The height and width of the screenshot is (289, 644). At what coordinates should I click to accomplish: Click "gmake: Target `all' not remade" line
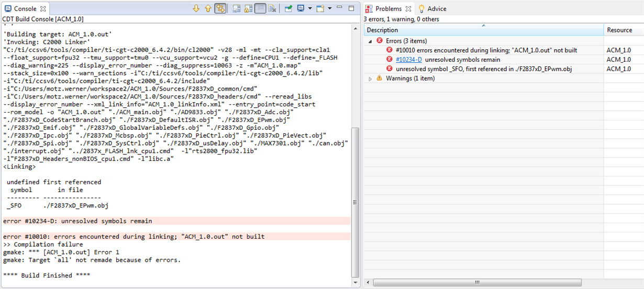tap(92, 260)
